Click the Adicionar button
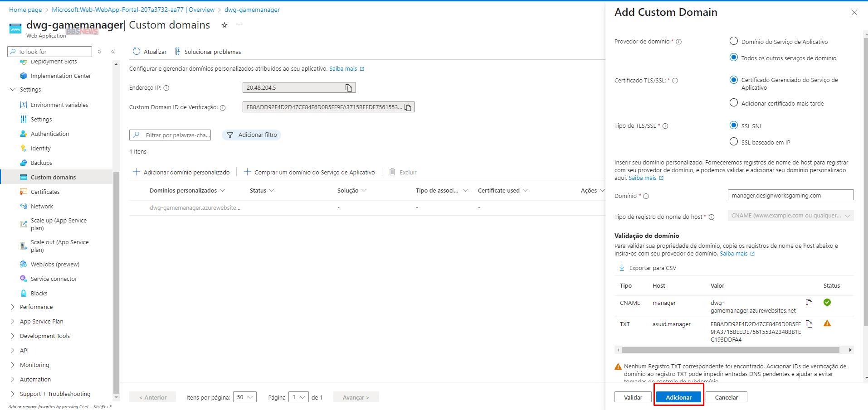The image size is (868, 410). click(x=678, y=397)
